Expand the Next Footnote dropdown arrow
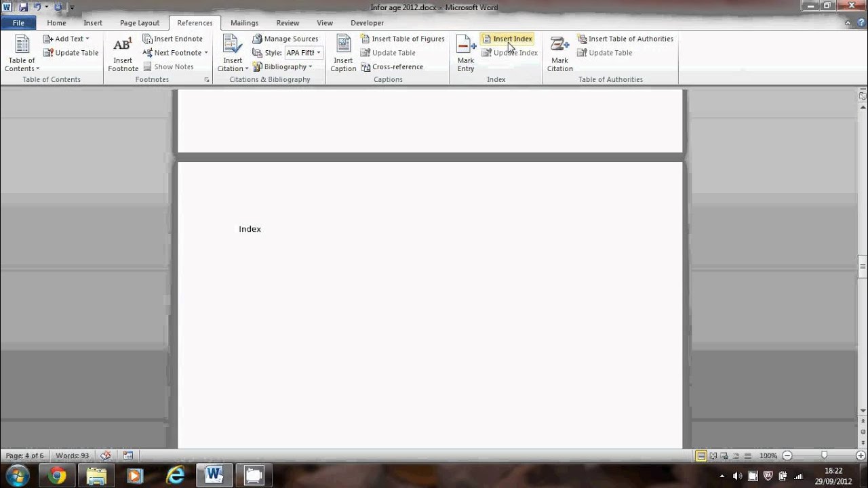868x488 pixels. coord(206,53)
